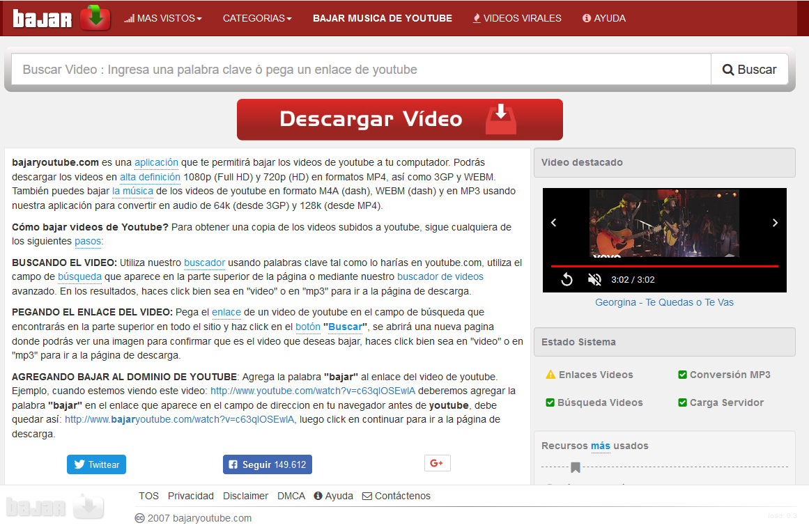Image resolution: width=809 pixels, height=532 pixels.
Task: Click the Twittear share button
Action: coord(96,464)
